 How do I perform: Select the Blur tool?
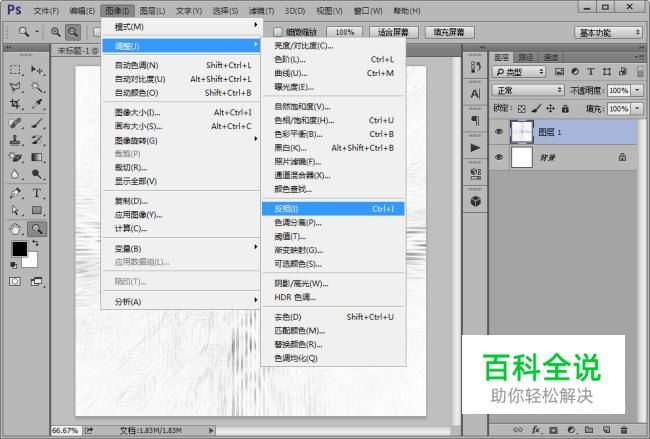15,174
